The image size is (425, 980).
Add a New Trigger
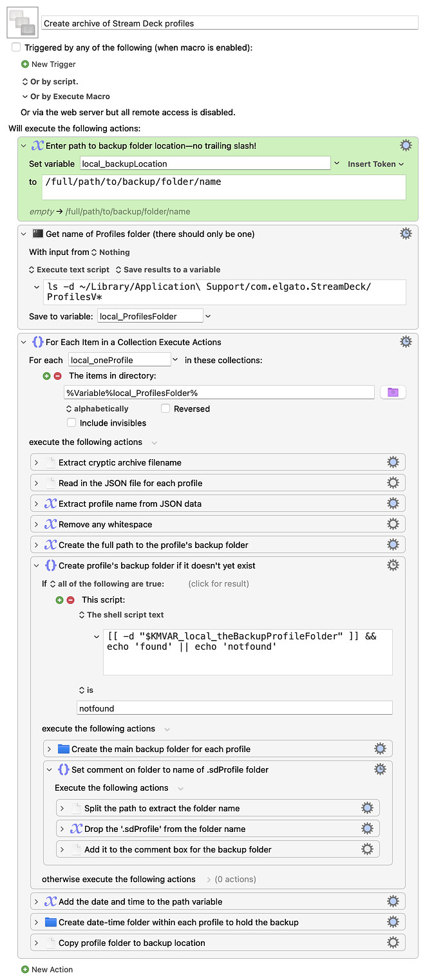click(48, 64)
